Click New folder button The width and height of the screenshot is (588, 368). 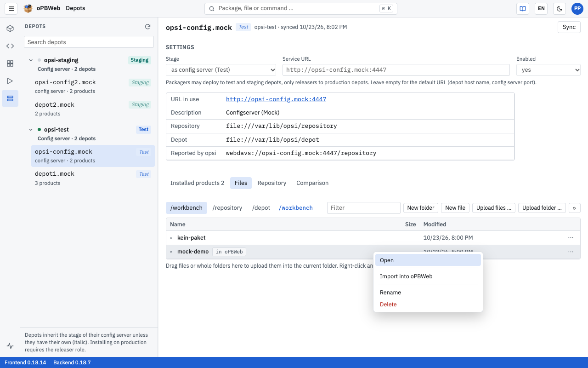click(x=421, y=208)
